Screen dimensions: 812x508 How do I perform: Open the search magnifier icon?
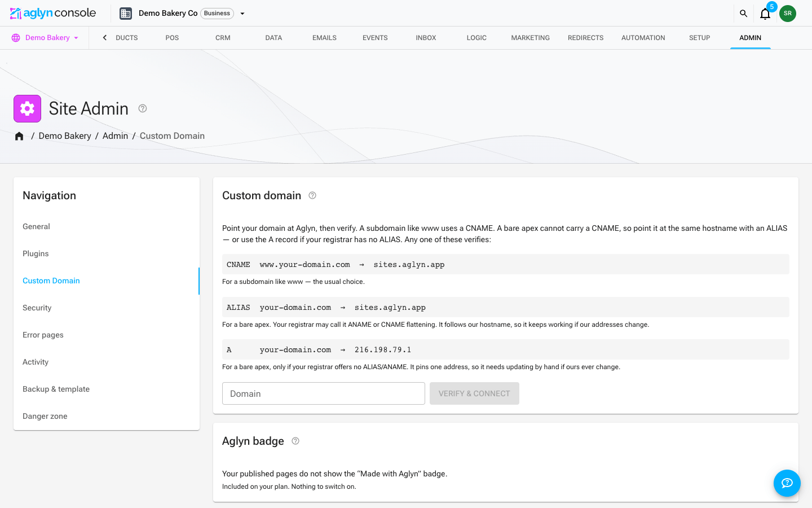(743, 14)
